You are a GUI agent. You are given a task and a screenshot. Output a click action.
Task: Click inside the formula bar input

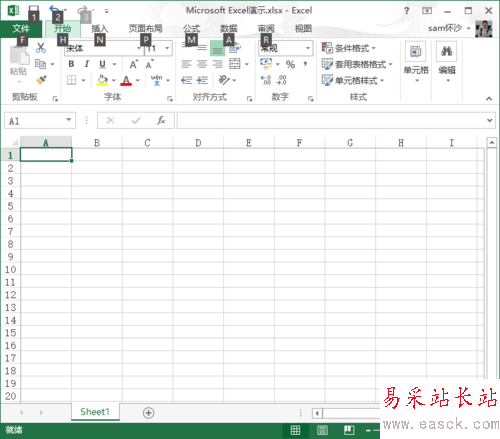click(x=332, y=120)
